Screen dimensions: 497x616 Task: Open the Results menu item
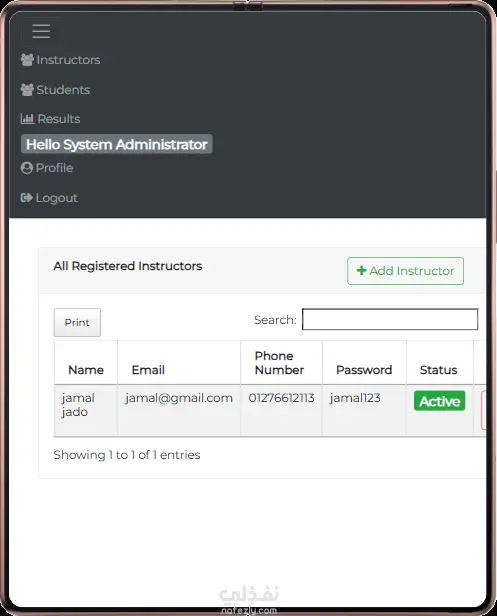coord(50,119)
